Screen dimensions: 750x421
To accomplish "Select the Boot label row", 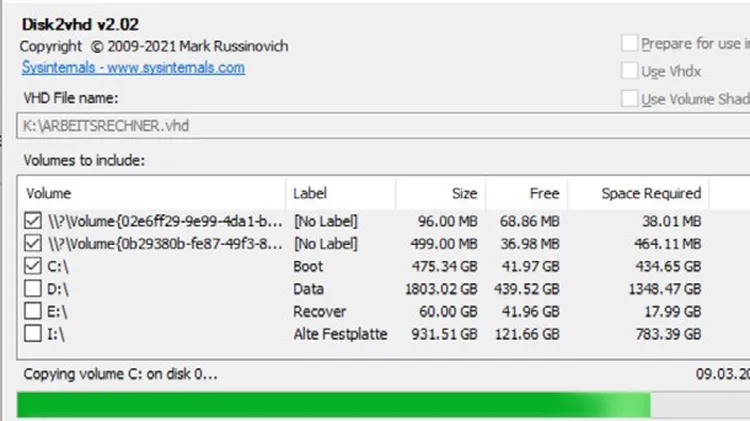I will pyautogui.click(x=310, y=267).
